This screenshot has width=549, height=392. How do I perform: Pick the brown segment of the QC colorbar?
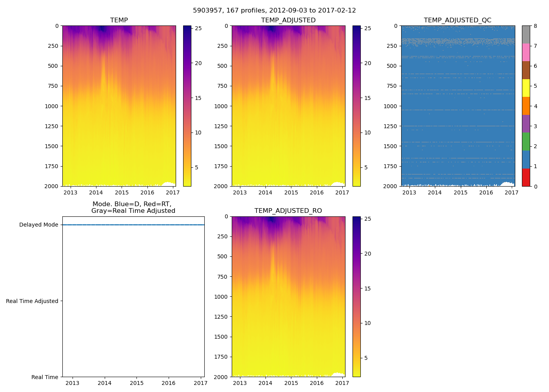(x=526, y=70)
